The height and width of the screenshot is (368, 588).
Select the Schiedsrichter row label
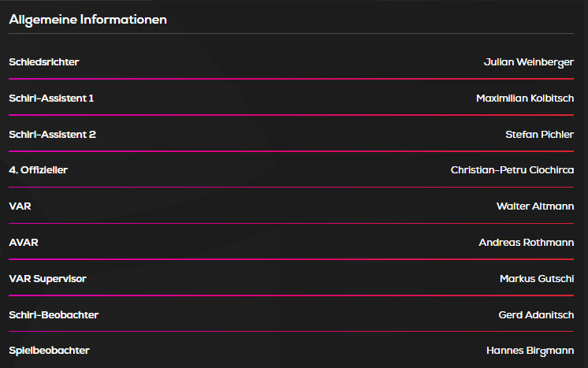(44, 62)
